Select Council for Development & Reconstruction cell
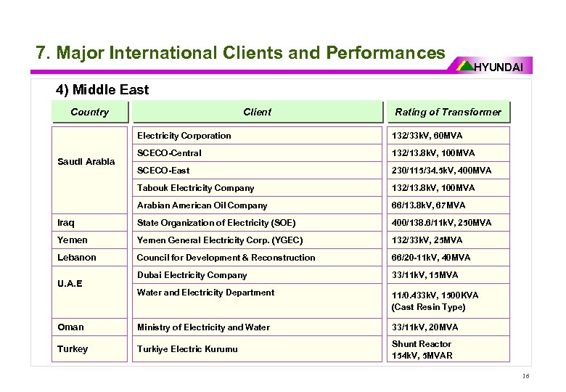The image size is (566, 392). [x=257, y=258]
